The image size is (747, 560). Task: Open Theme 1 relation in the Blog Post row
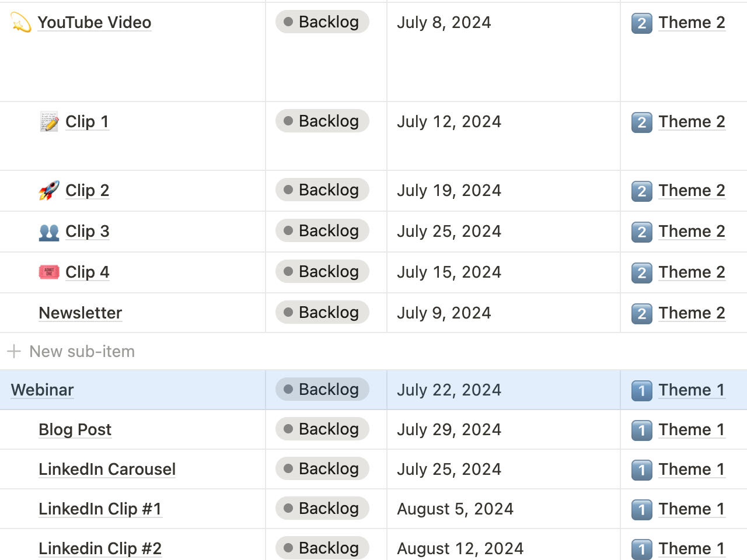[x=691, y=430]
